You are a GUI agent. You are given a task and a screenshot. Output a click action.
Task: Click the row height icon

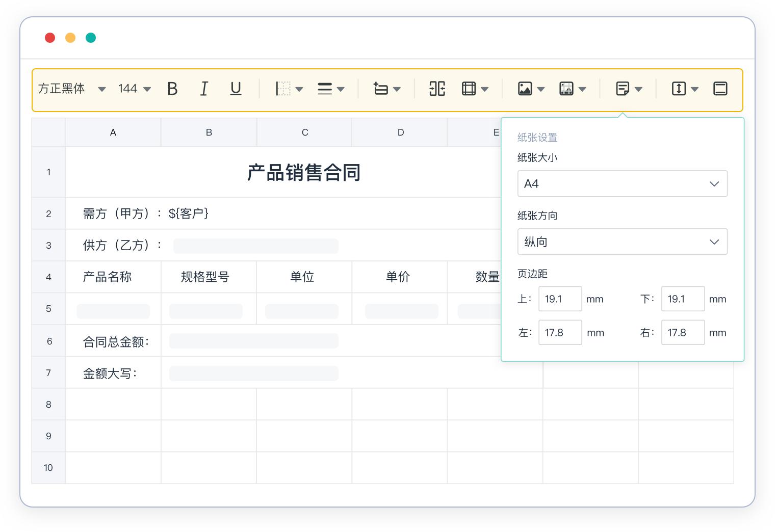tap(679, 89)
